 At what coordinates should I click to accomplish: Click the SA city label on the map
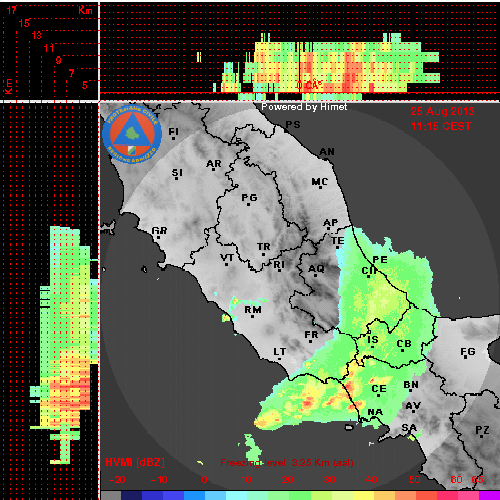point(409,428)
